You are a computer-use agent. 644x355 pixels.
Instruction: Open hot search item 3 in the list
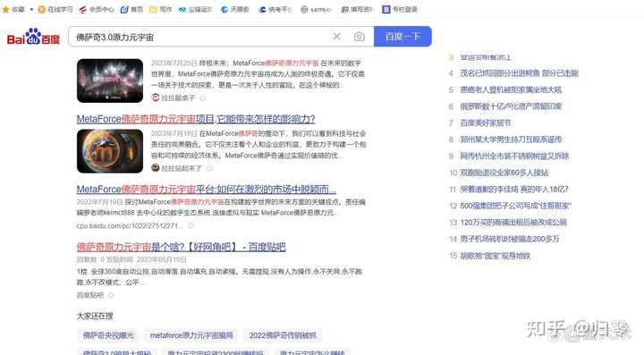coord(486,57)
